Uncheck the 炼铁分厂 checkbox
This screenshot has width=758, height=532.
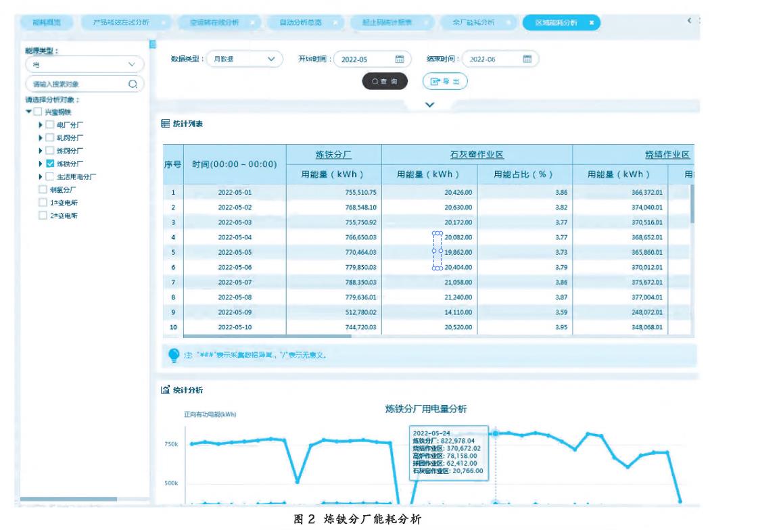(x=51, y=164)
